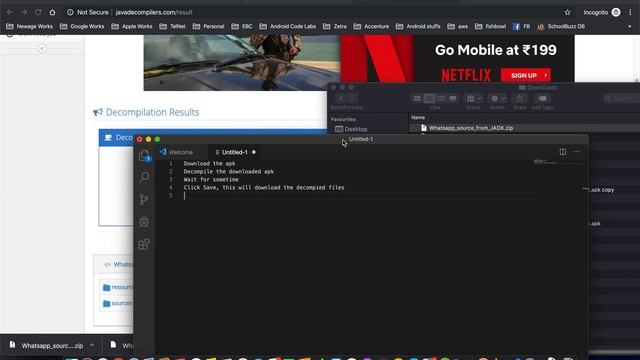Image resolution: width=640 pixels, height=360 pixels.
Task: Bookmark this page with star icon
Action: (567, 12)
